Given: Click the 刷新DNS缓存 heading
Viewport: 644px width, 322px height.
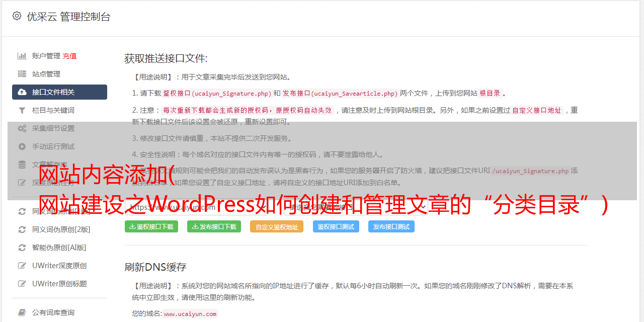Looking at the screenshot, I should coord(155,267).
